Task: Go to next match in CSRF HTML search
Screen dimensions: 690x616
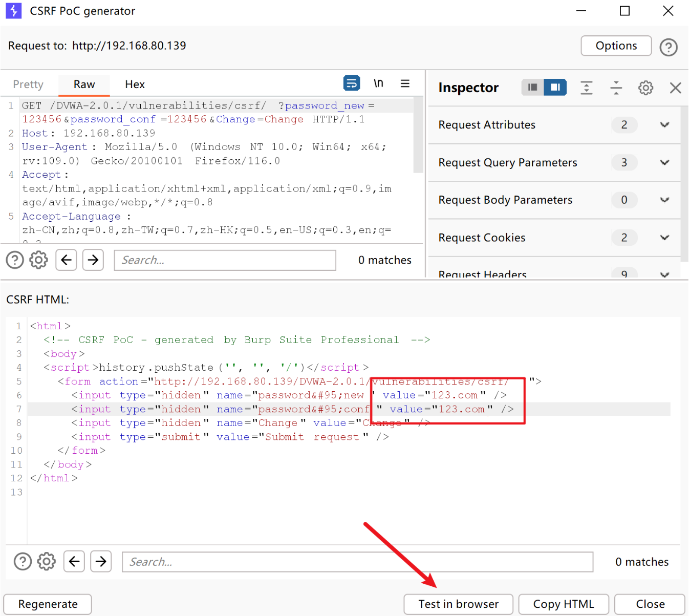Action: point(101,562)
